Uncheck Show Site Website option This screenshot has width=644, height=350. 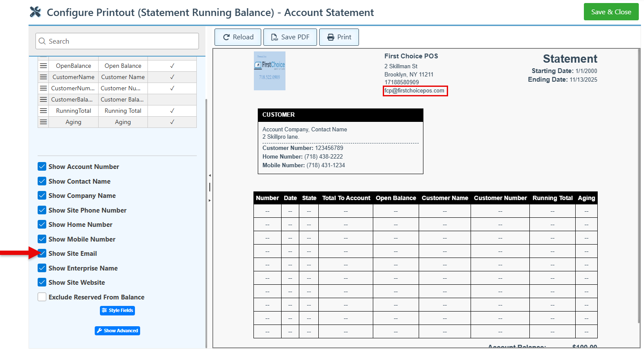pyautogui.click(x=42, y=283)
